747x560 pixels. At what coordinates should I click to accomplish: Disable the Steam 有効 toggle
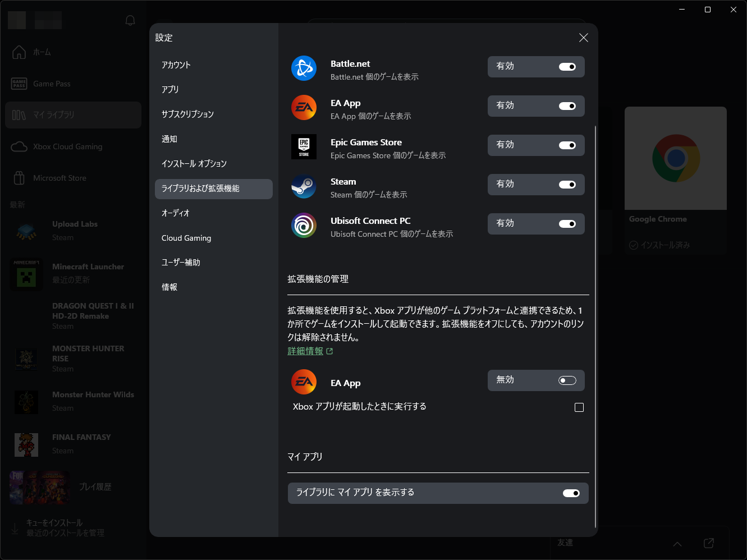567,185
